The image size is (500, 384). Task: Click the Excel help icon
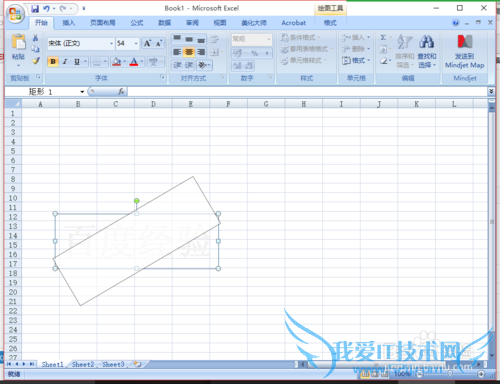tap(455, 23)
